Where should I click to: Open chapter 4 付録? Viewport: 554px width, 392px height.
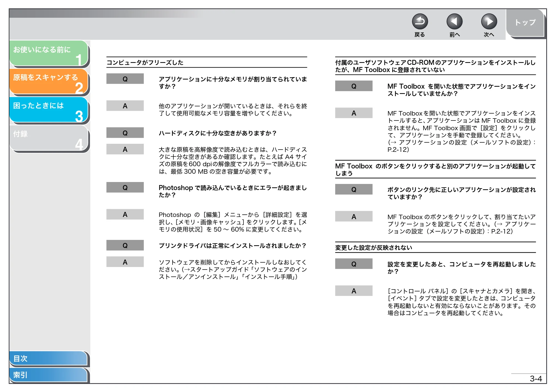[49, 138]
